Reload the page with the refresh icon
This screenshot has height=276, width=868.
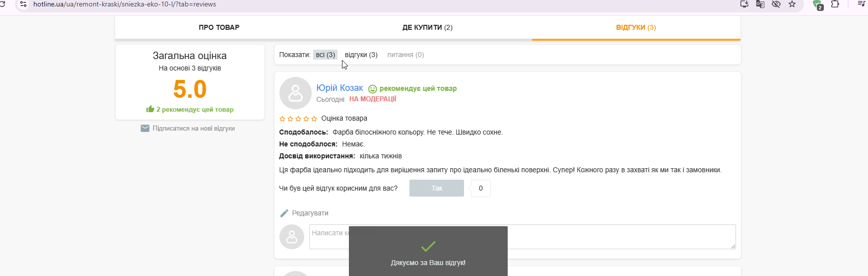tap(2, 4)
